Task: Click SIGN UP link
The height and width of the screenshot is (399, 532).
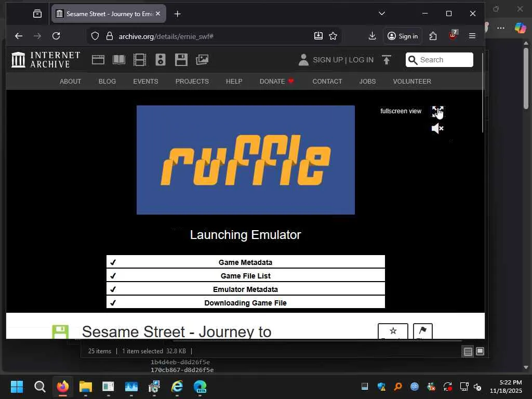Action: click(328, 60)
